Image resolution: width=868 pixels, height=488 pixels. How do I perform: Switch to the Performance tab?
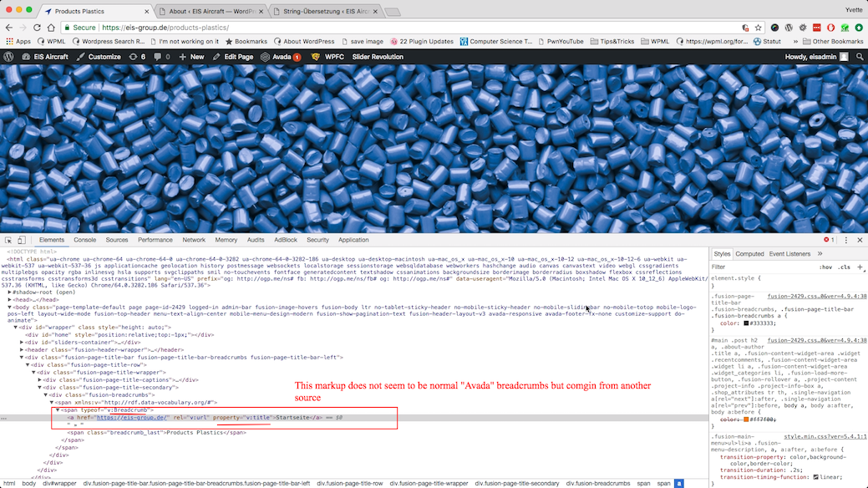pyautogui.click(x=155, y=240)
